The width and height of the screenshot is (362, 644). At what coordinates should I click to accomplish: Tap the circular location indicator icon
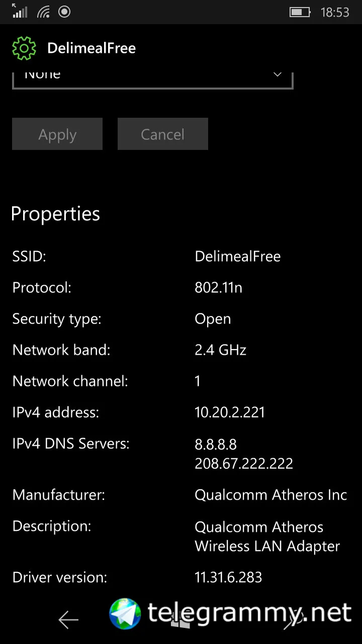[64, 12]
